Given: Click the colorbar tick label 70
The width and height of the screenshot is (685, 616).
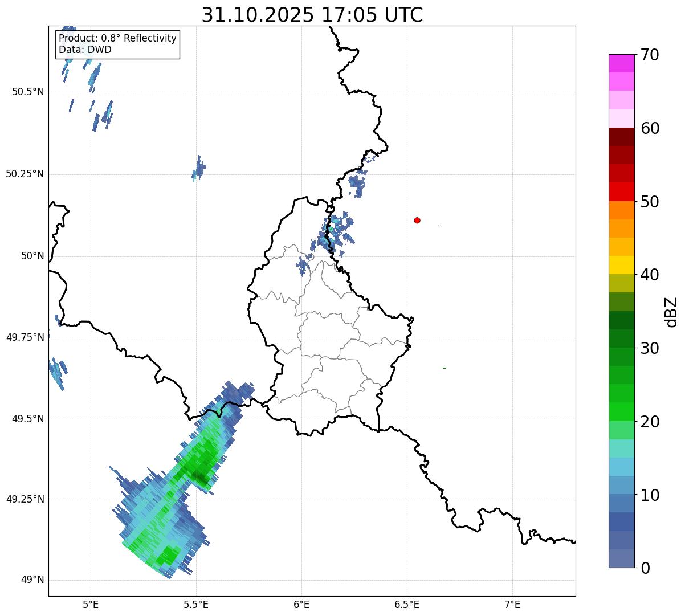Looking at the screenshot, I should 650,55.
